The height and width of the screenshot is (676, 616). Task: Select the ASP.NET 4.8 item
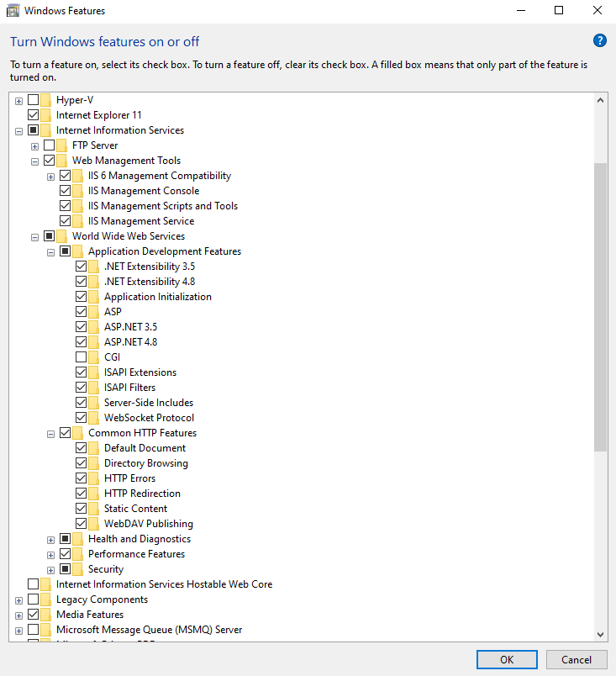[x=130, y=342]
